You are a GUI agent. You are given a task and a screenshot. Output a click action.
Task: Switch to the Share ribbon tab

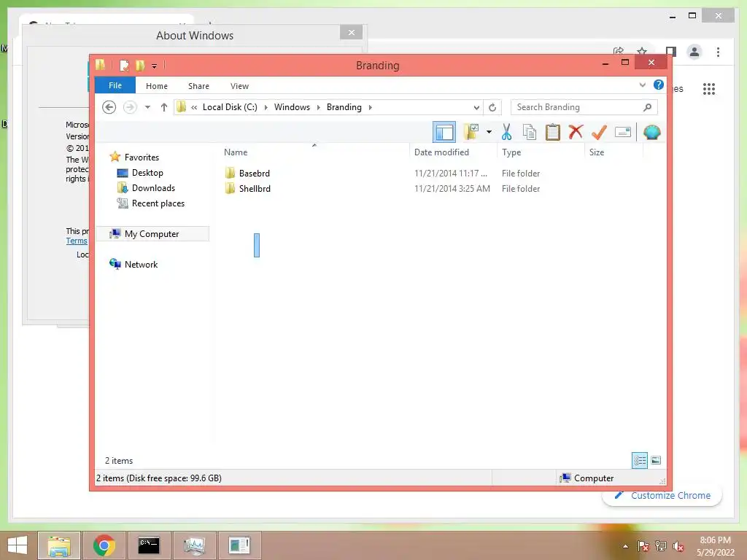pos(198,86)
